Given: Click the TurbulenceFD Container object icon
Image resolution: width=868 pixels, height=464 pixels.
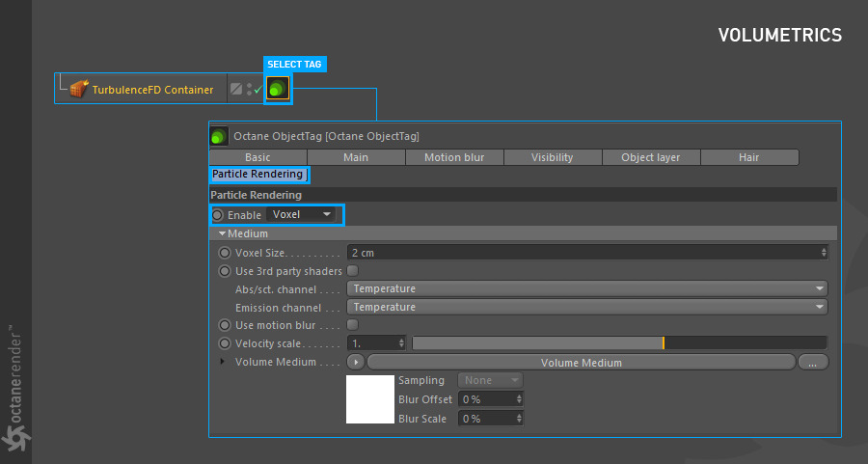Looking at the screenshot, I should 80,90.
